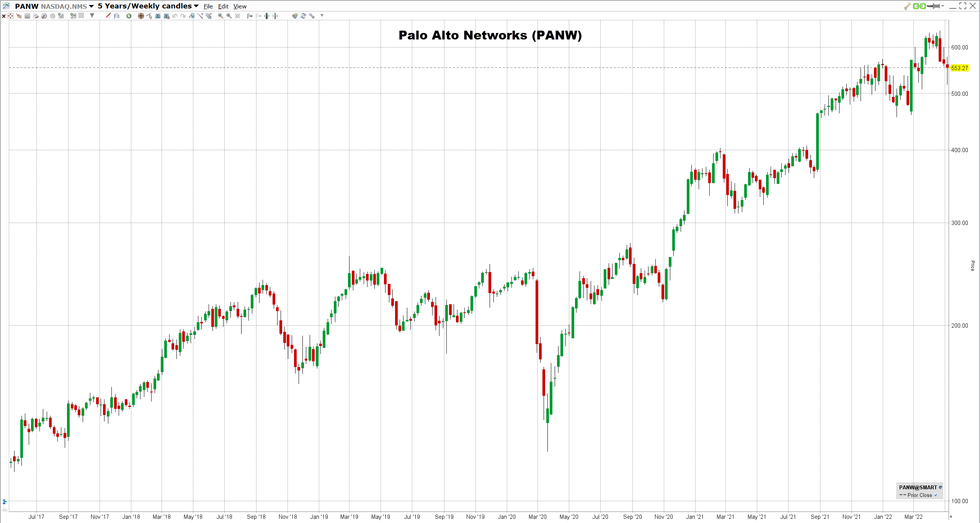Toggle the pushpin pin-window icon
Viewport: 980px width, 523px height.
point(933,6)
